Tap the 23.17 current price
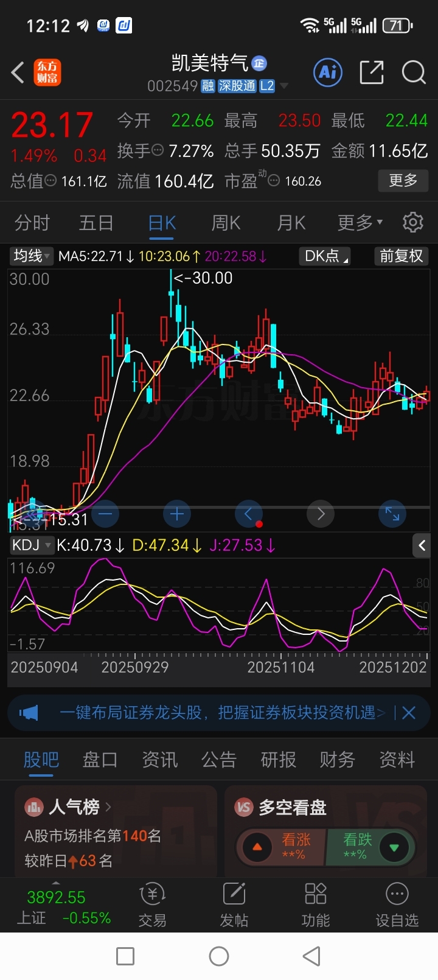 coord(52,126)
